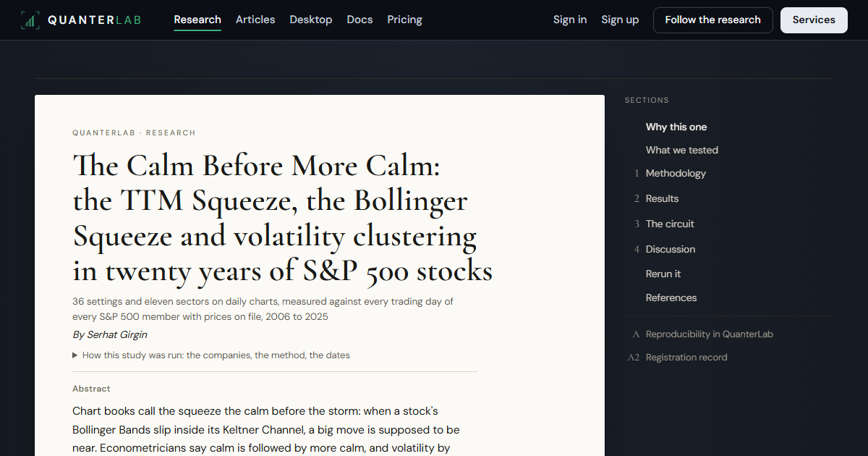
Task: Click the article title heading
Action: (x=283, y=218)
